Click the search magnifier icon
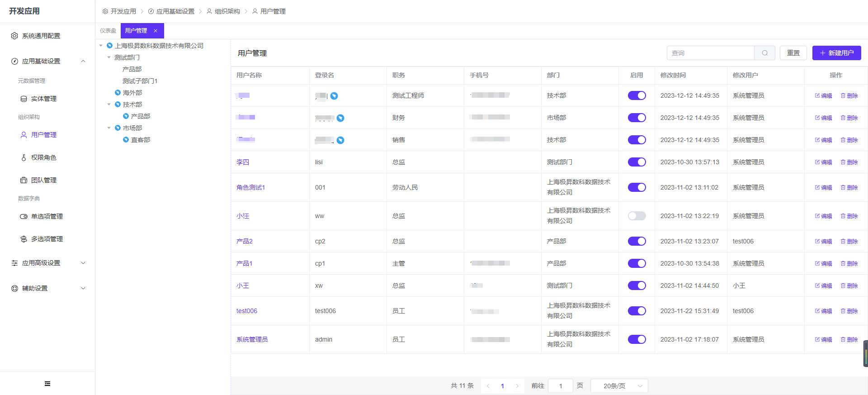 (x=764, y=53)
